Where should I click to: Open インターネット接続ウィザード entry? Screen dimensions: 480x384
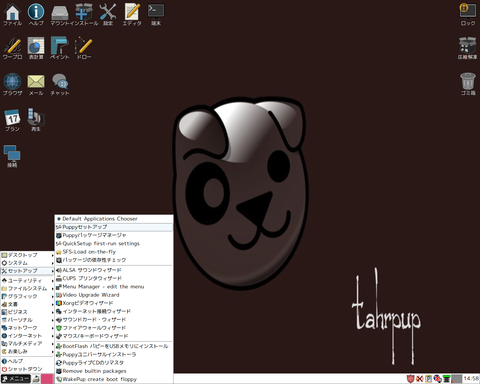114,311
